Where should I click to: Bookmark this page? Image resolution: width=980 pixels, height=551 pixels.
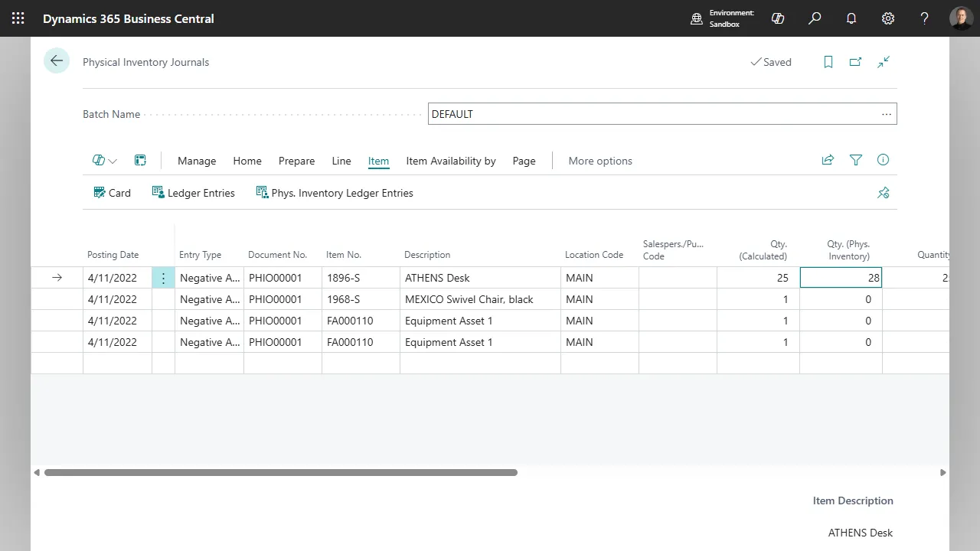828,62
